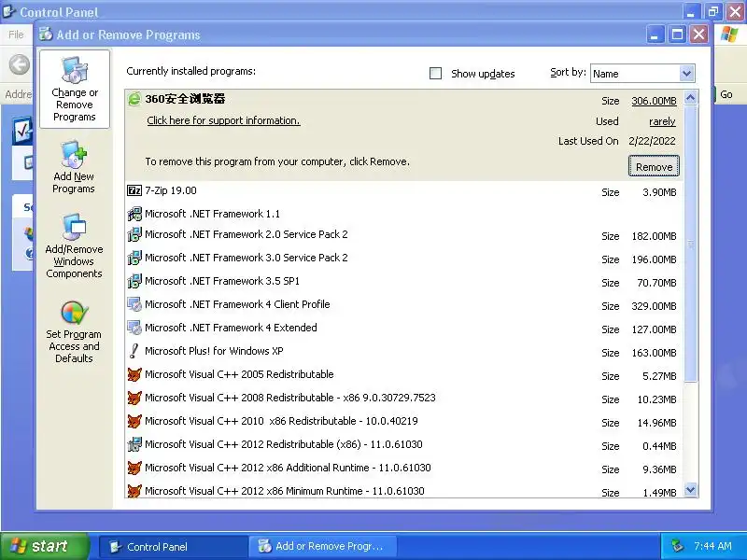The image size is (747, 560).
Task: Select Visual C++ 2012 Redistributable (x86) entry
Action: 404,445
